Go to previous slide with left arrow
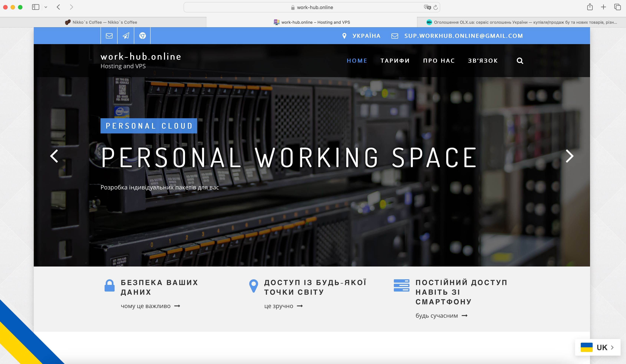 (54, 156)
